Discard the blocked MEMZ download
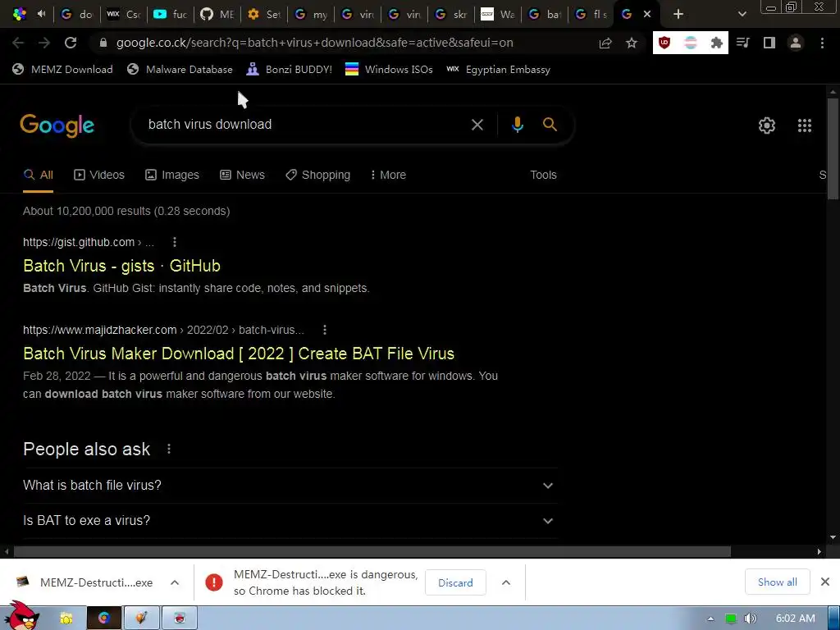The image size is (840, 630). (x=455, y=582)
